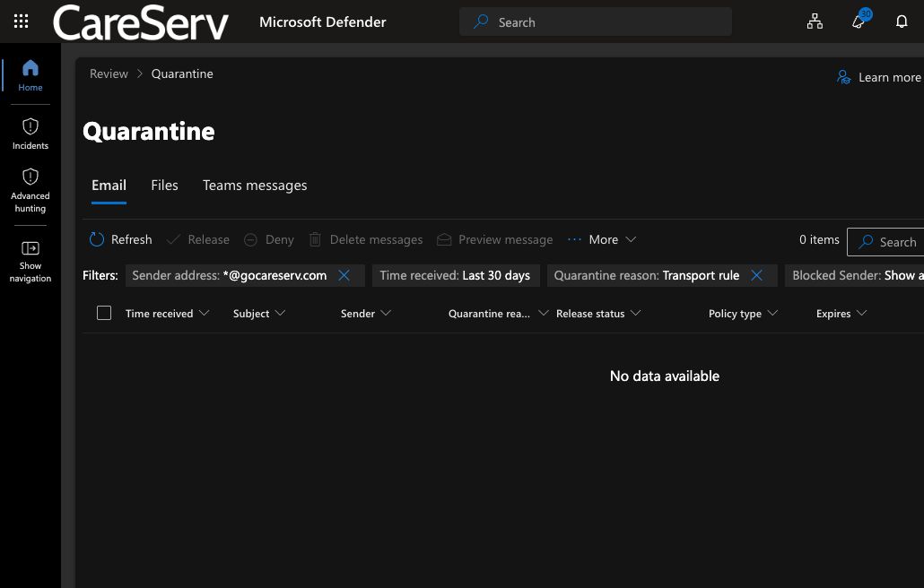The image size is (924, 588).
Task: Select the Email tab
Action: tap(109, 186)
